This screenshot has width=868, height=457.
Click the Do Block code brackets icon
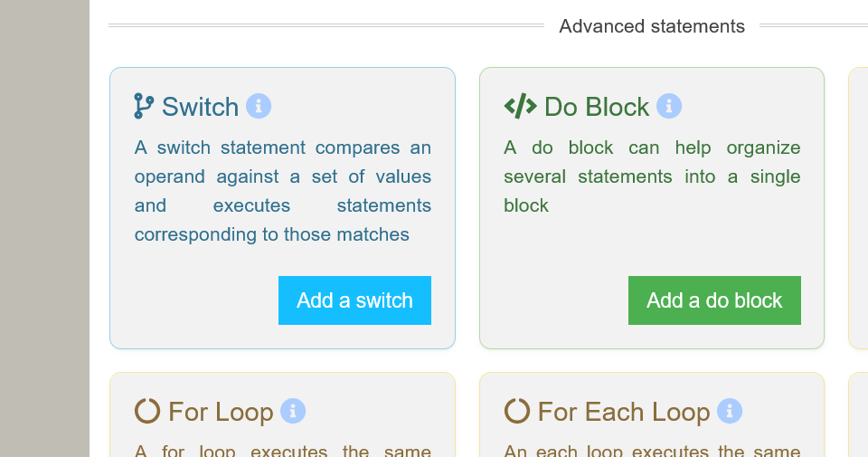(520, 107)
